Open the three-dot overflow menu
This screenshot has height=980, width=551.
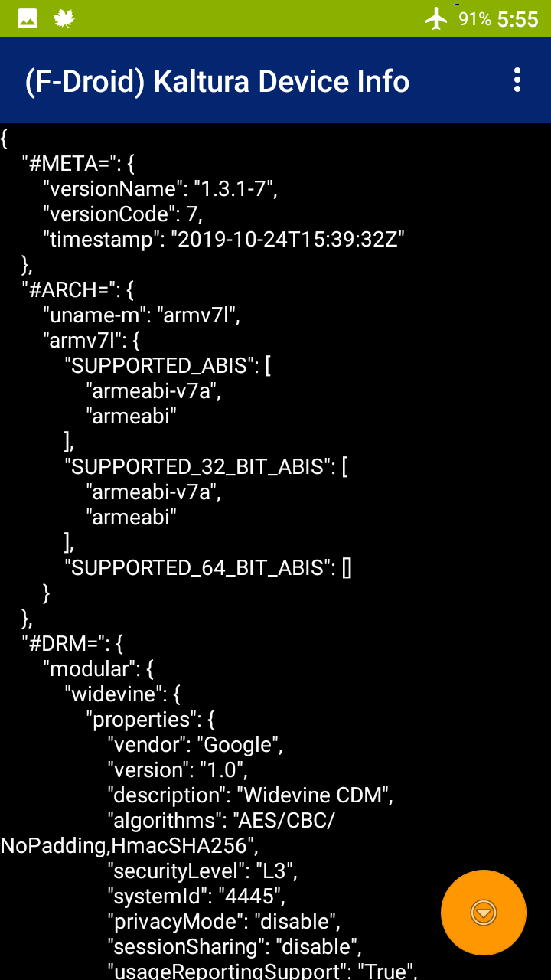pos(518,80)
